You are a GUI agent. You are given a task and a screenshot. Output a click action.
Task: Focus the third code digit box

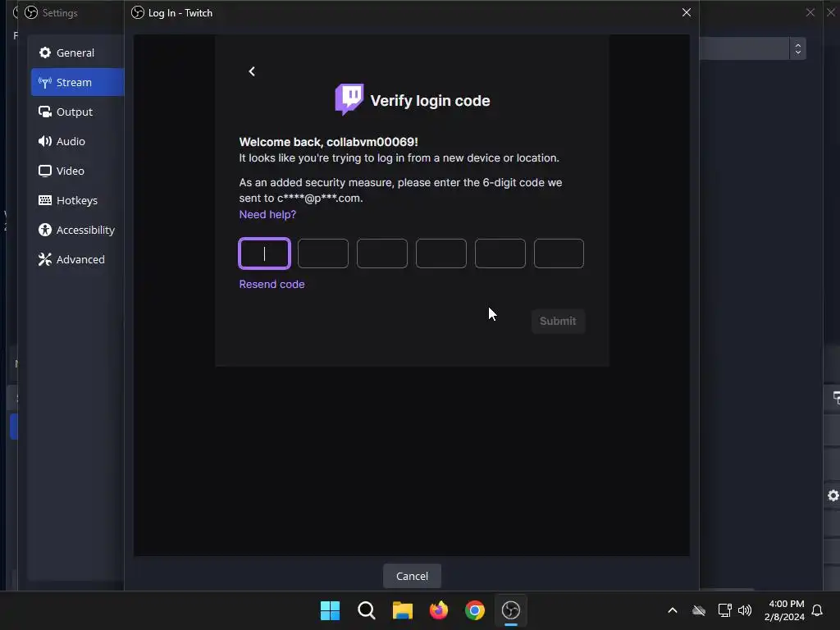tap(382, 253)
